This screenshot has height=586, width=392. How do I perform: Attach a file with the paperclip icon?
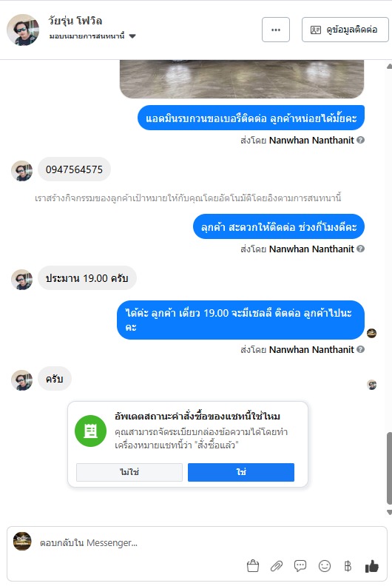[x=276, y=566]
